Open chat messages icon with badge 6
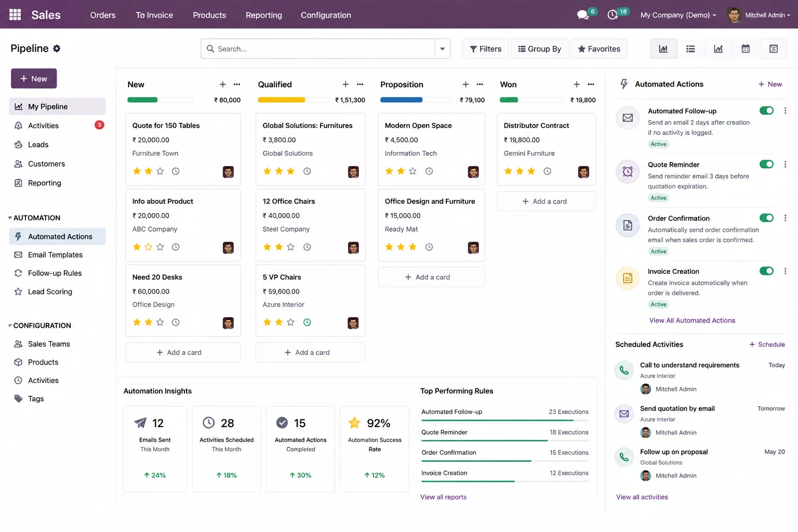 (x=583, y=15)
